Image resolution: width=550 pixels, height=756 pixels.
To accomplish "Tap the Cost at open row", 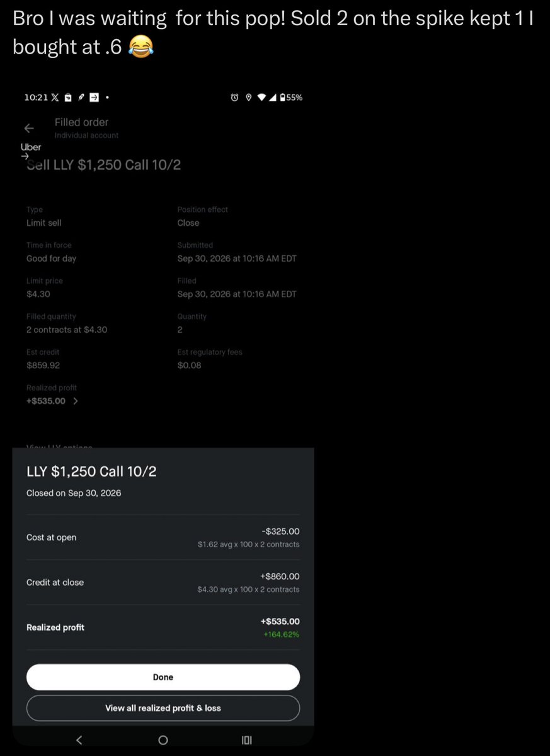I will [x=163, y=537].
